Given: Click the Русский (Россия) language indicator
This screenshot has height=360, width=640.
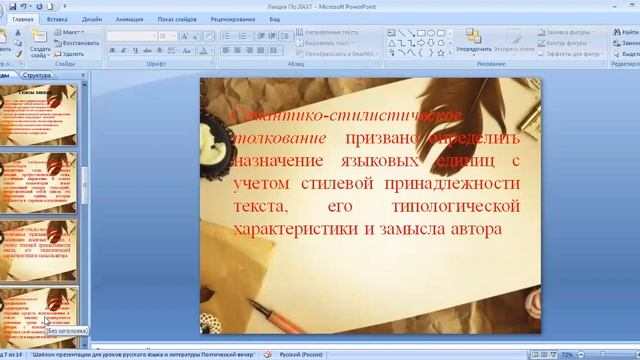Looking at the screenshot, I should 301,355.
